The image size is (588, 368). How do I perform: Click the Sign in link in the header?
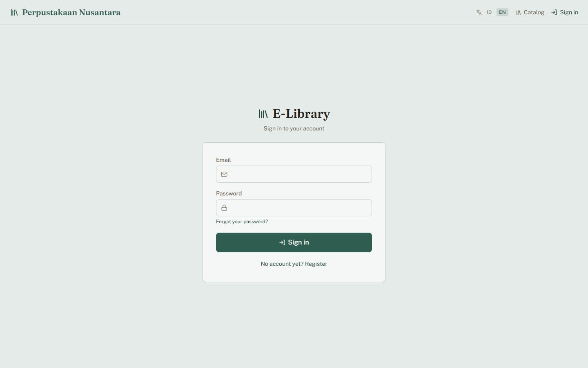point(565,12)
